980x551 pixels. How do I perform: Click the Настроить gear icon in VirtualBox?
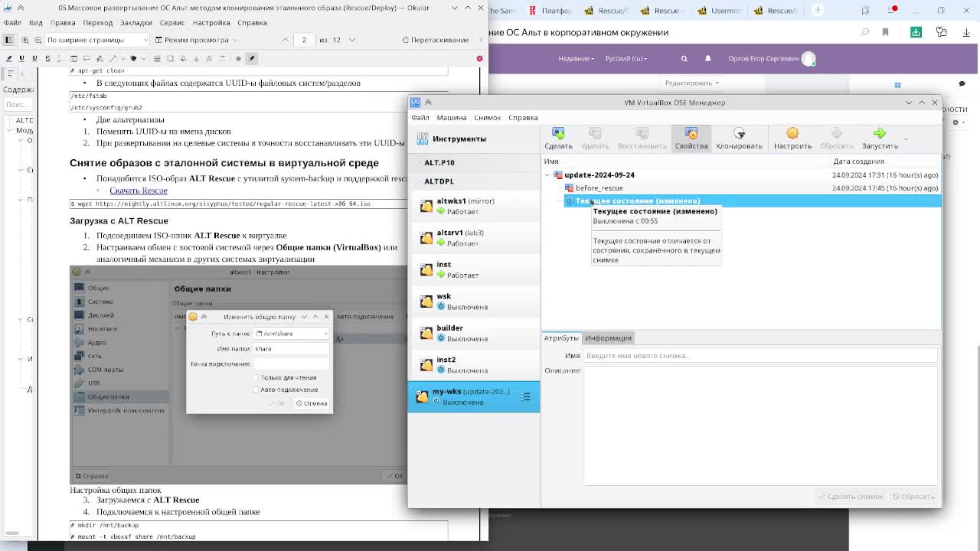pos(792,133)
